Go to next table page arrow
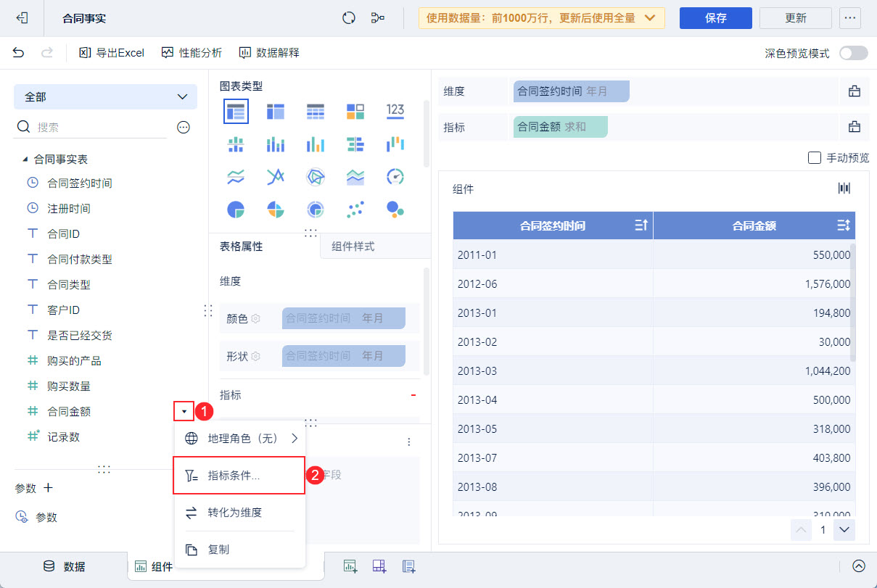This screenshot has height=588, width=877. [x=844, y=530]
